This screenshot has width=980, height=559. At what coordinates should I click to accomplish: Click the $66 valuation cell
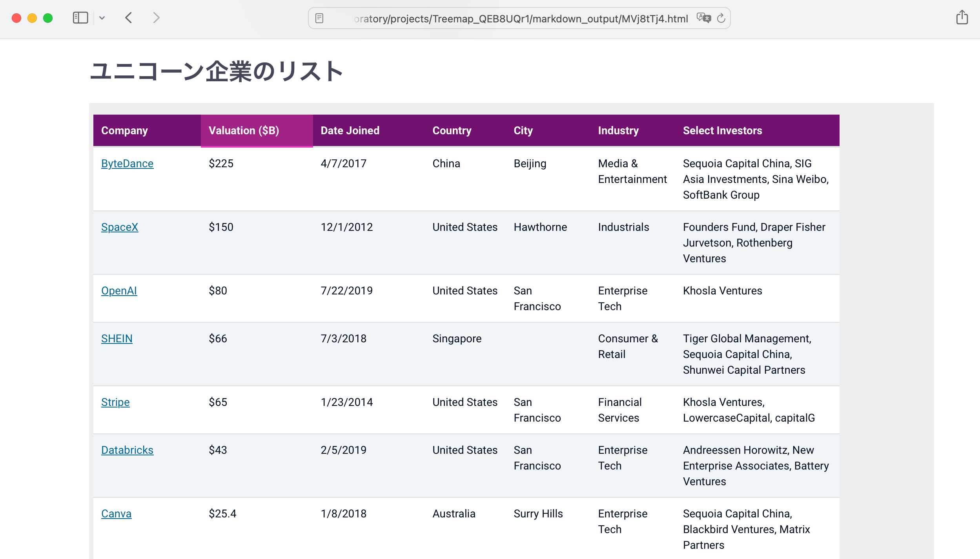[257, 354]
